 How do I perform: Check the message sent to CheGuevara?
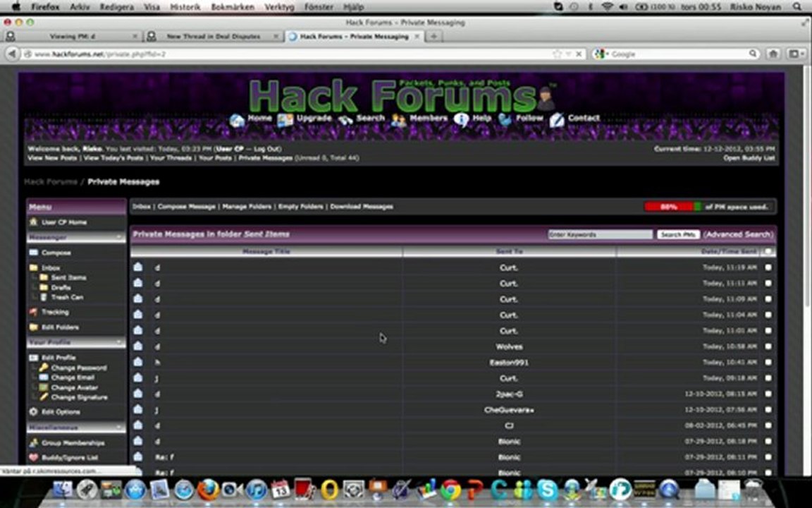(x=768, y=409)
